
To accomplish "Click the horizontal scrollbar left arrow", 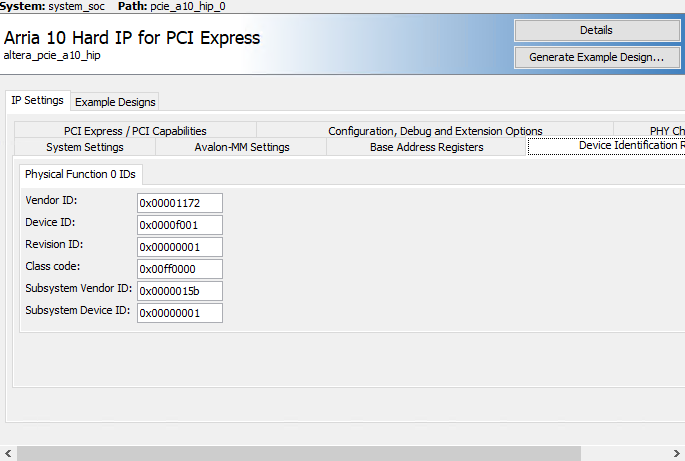I will click(x=8, y=453).
